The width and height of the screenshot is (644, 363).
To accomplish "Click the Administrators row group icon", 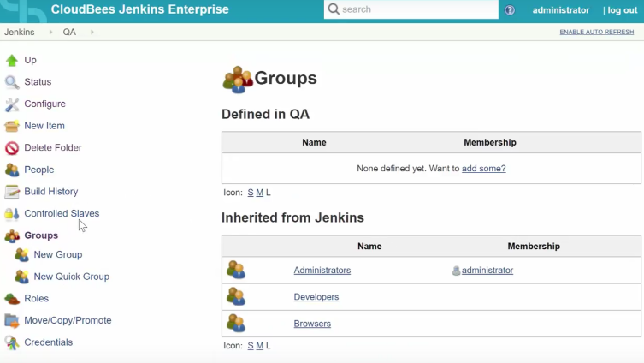I will 236,270.
